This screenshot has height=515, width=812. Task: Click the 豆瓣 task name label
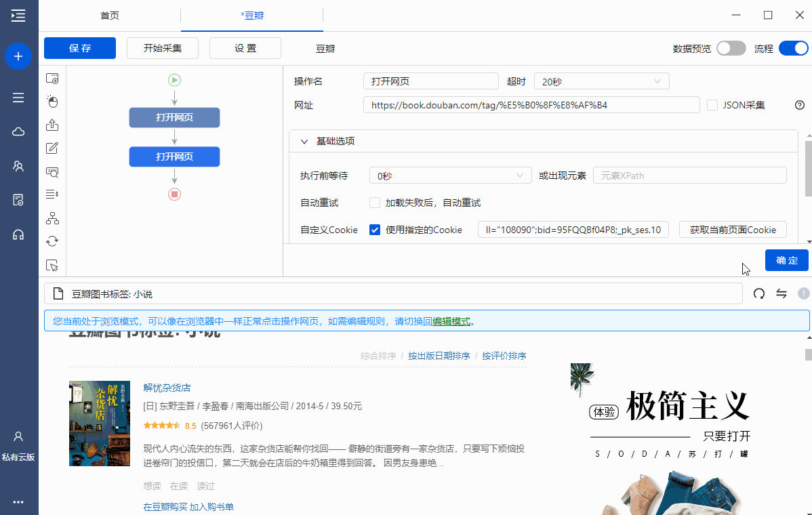point(325,49)
